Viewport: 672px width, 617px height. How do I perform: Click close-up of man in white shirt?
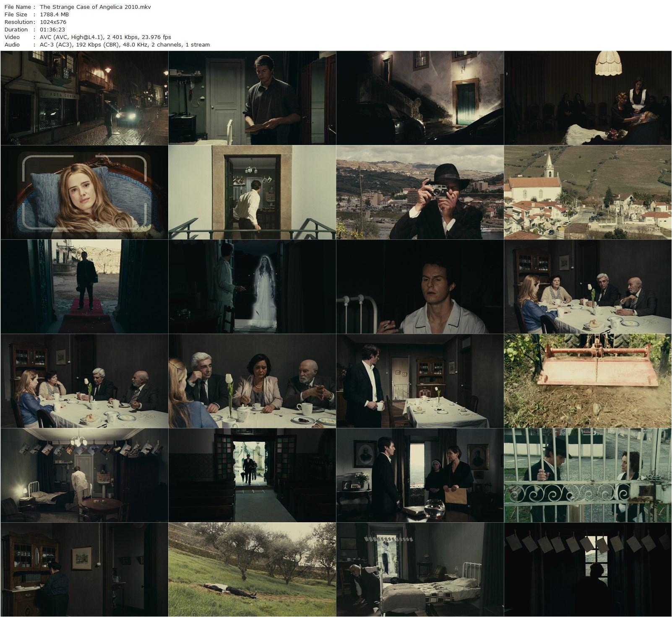pos(420,287)
